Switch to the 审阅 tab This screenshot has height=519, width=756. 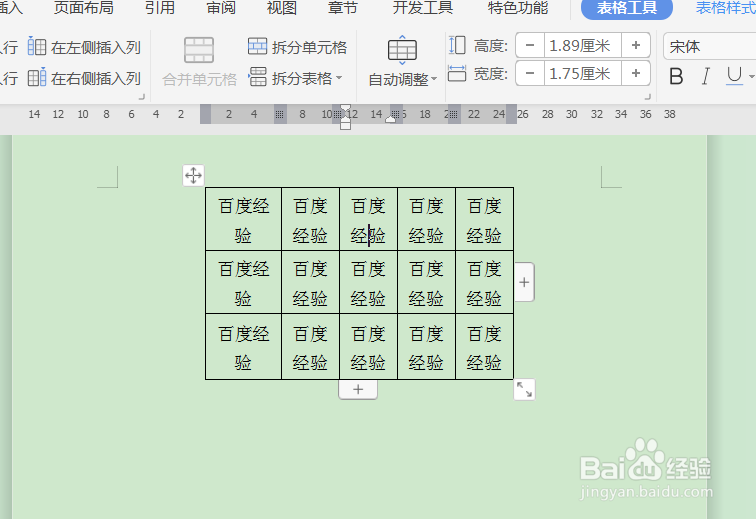pos(221,8)
